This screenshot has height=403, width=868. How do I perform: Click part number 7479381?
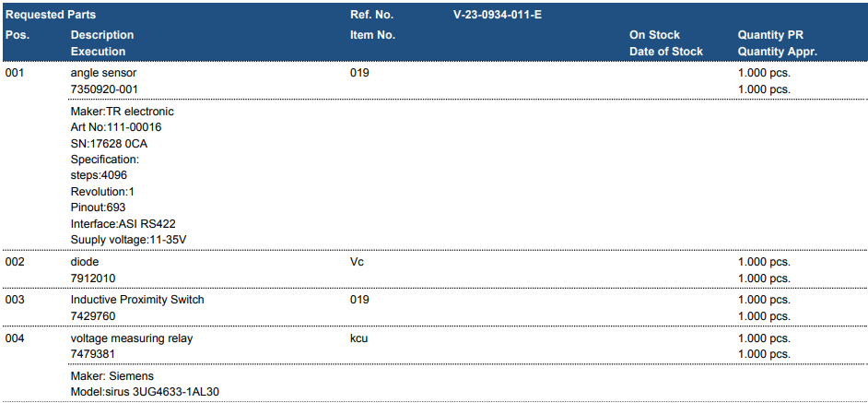pos(93,354)
